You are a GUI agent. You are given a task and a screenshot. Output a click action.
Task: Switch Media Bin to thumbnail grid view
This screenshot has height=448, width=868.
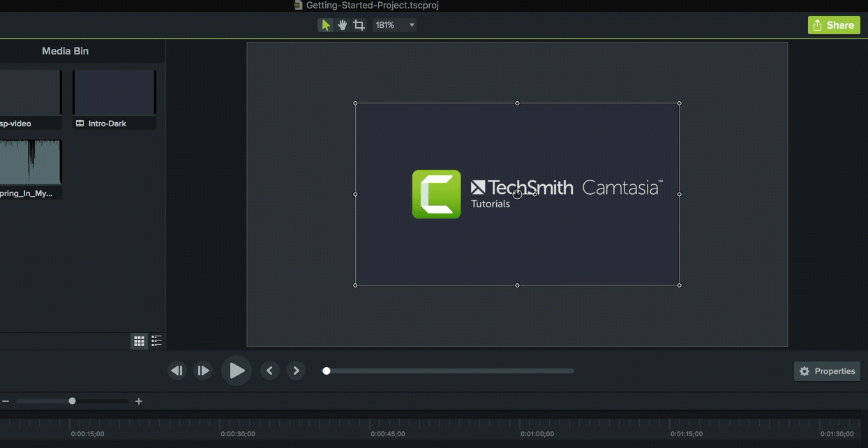coord(139,341)
